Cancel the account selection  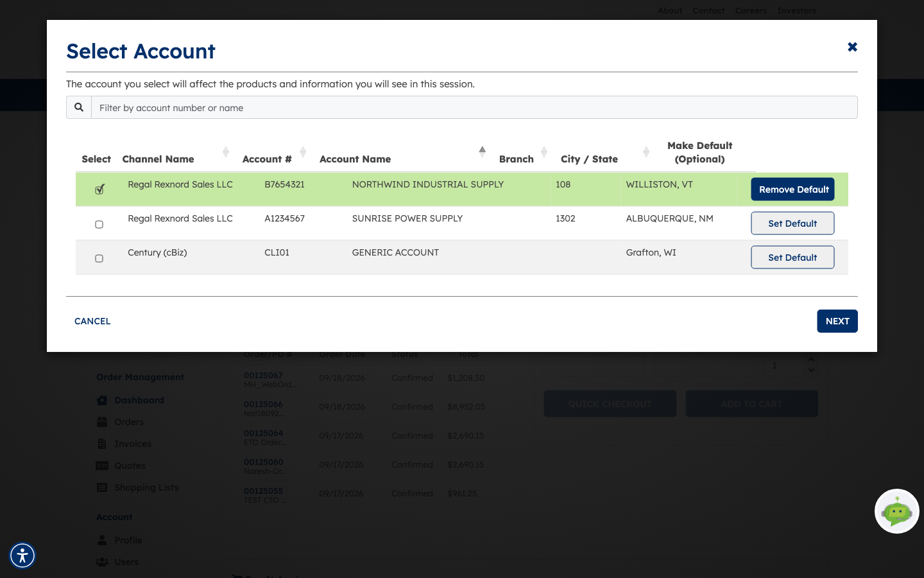(92, 321)
